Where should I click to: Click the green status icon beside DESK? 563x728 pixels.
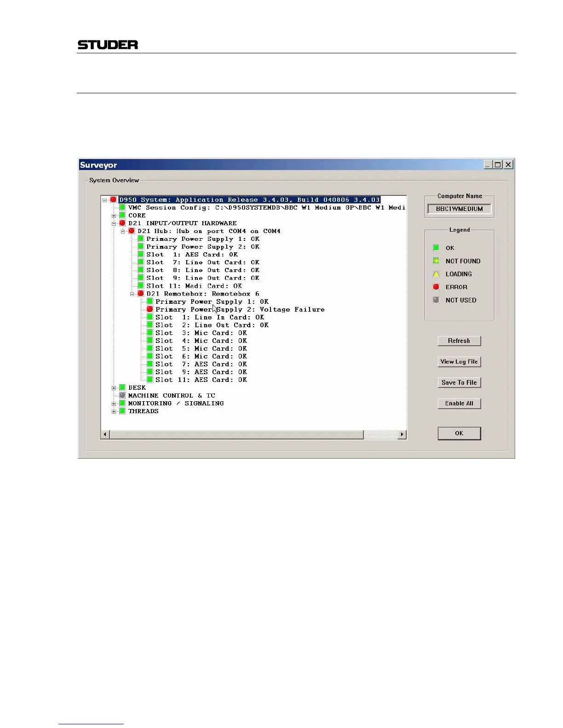click(122, 387)
